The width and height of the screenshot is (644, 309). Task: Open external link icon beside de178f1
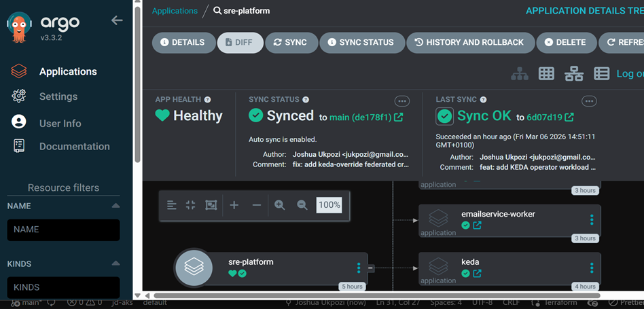398,117
